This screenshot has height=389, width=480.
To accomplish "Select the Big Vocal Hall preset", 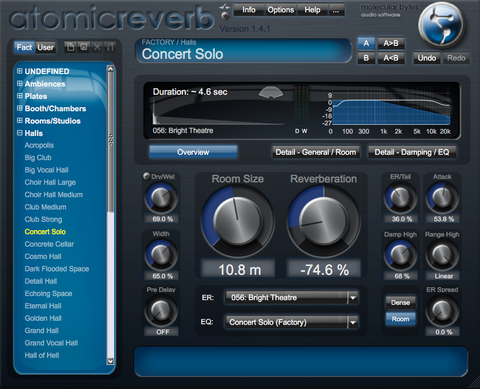I will click(x=46, y=170).
